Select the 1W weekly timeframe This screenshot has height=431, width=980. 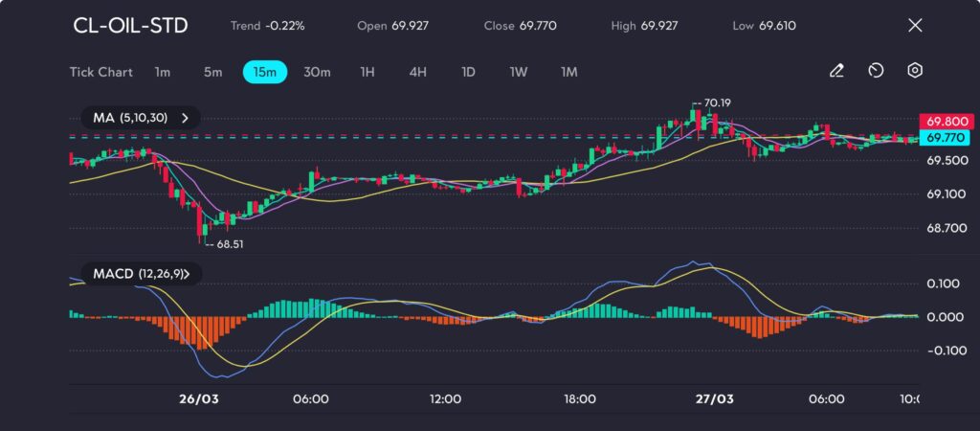coord(518,72)
